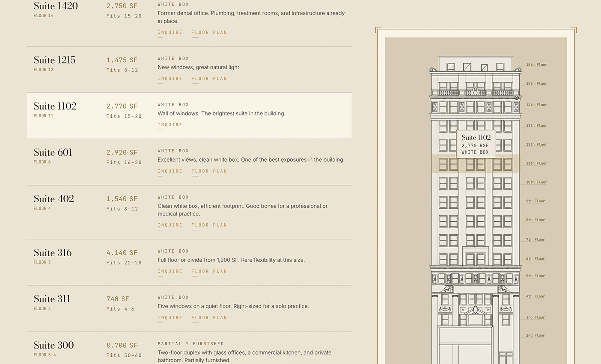This screenshot has height=364, width=601.
Task: Inquire about Suite 601
Action: [170, 171]
